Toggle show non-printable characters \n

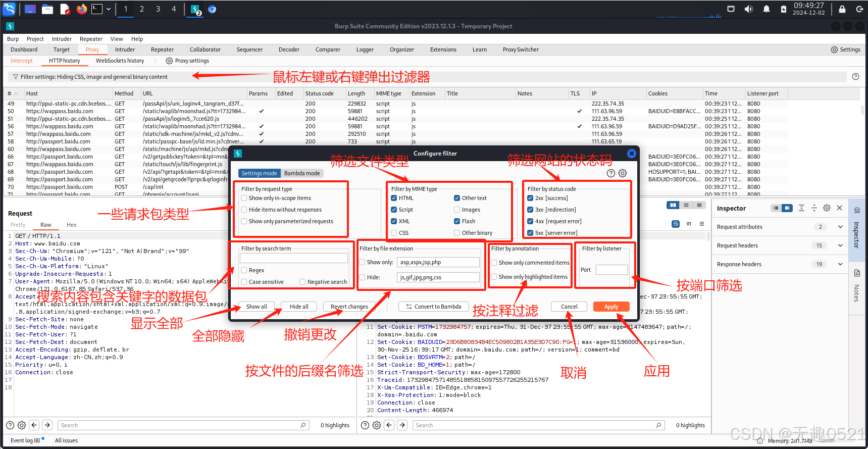coord(689,224)
